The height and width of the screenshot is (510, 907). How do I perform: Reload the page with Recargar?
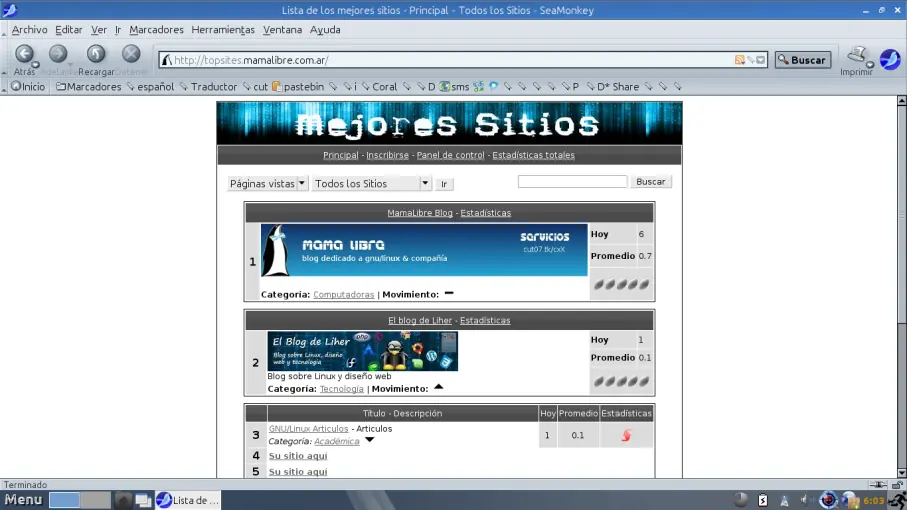click(96, 59)
